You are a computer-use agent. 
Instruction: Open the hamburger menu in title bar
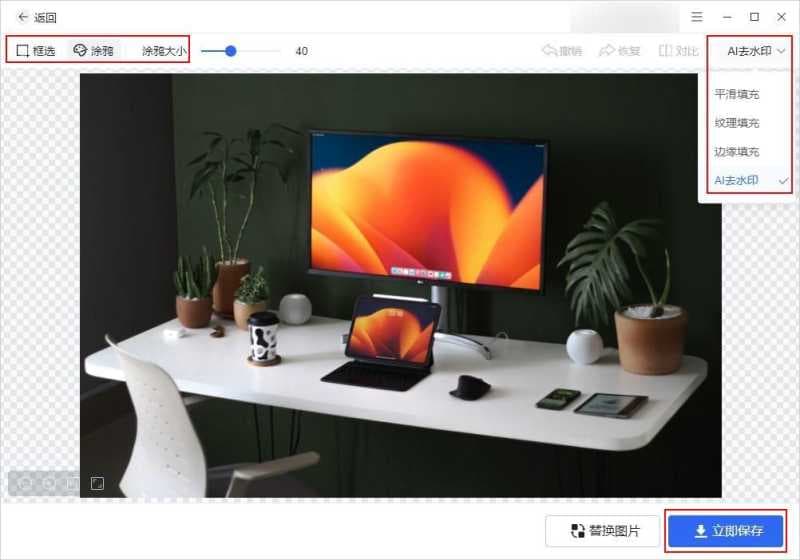pos(697,17)
